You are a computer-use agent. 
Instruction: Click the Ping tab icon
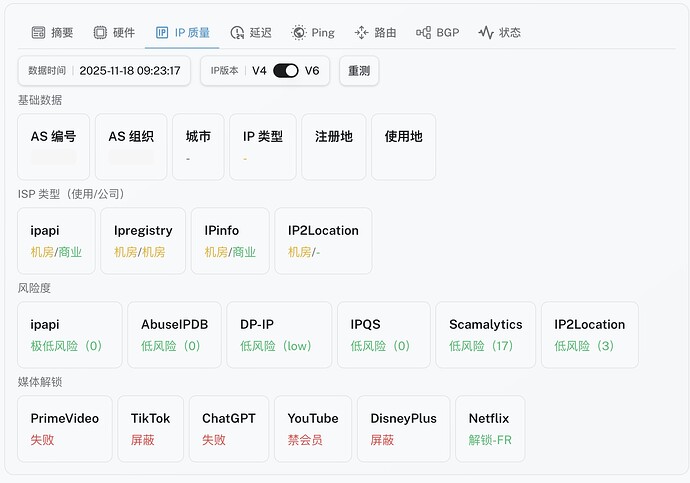[299, 33]
